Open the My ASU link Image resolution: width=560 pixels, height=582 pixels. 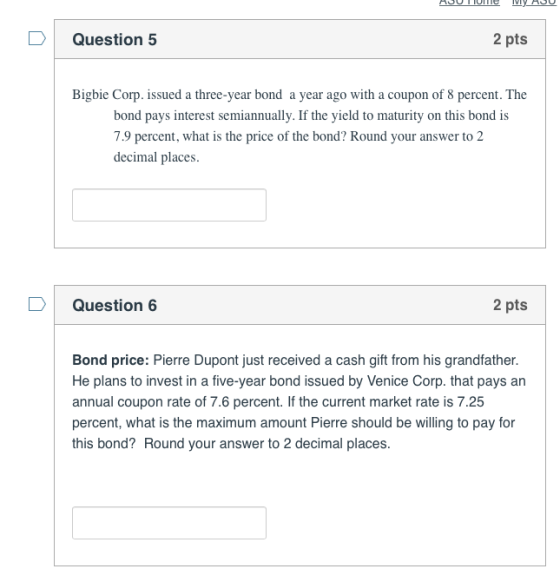tap(534, 2)
